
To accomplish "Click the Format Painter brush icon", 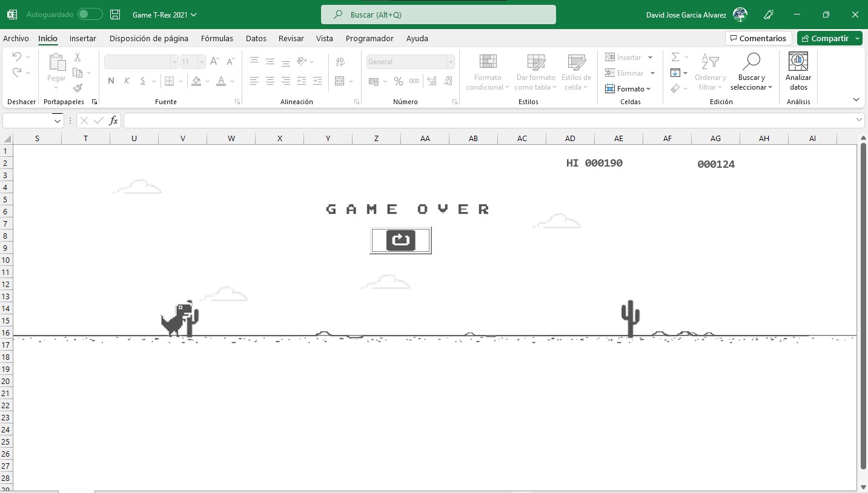I will [x=78, y=88].
